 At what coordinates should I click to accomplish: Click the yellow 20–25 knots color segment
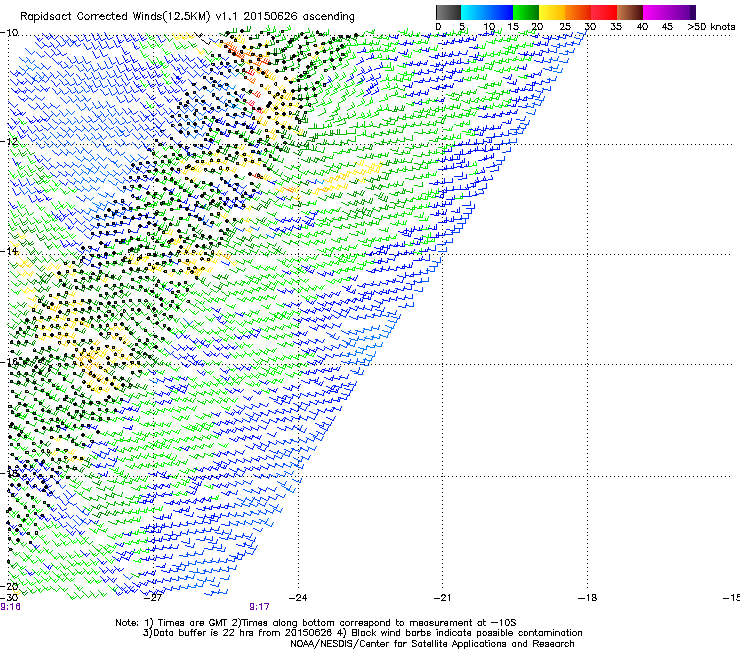552,12
